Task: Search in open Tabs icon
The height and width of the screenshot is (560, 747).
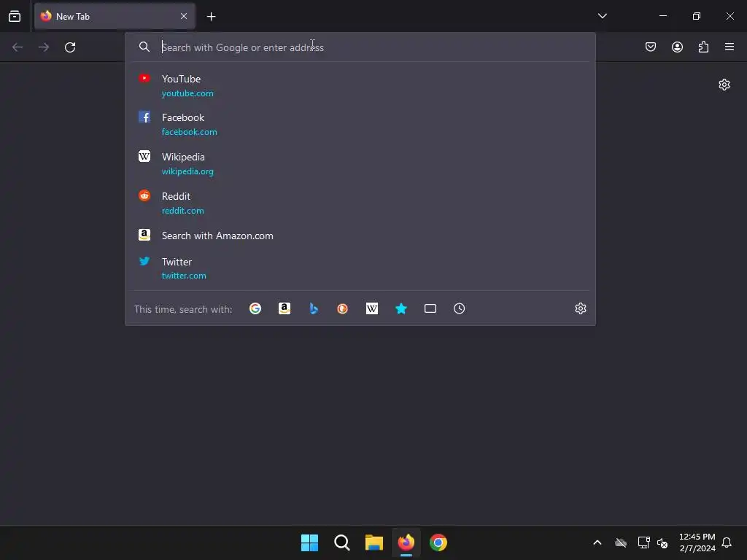Action: (x=430, y=308)
